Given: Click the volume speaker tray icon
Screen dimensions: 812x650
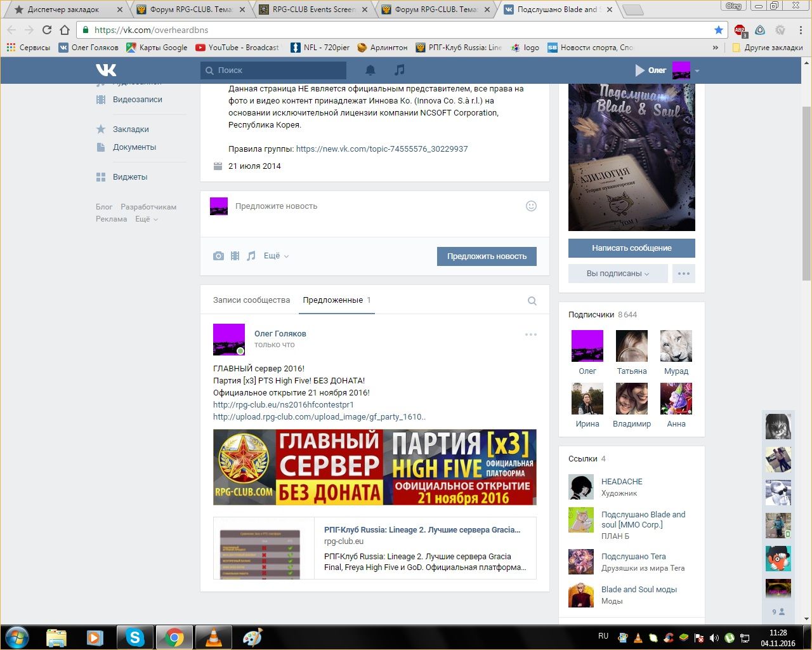Looking at the screenshot, I should [x=714, y=638].
